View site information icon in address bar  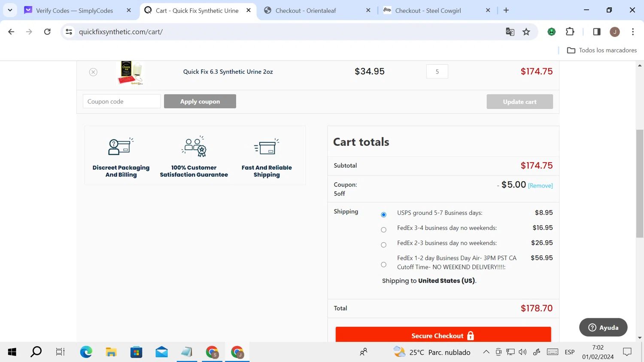coord(69,32)
